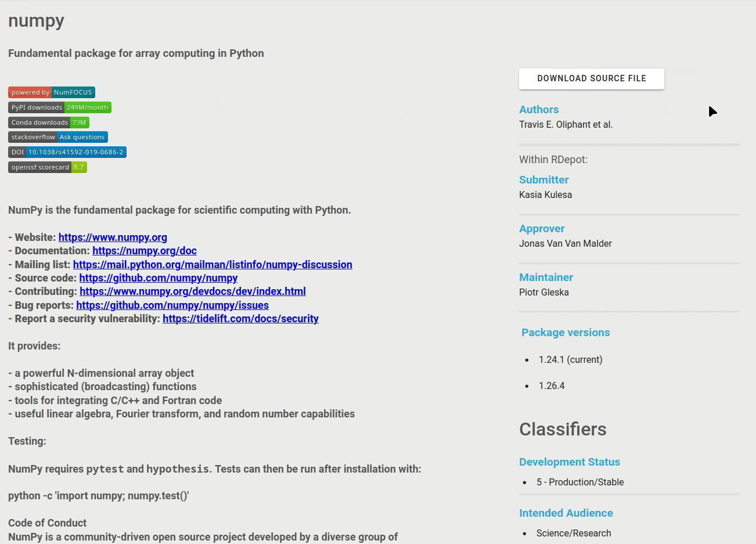Open the numpy issues bug reports link

(x=172, y=305)
